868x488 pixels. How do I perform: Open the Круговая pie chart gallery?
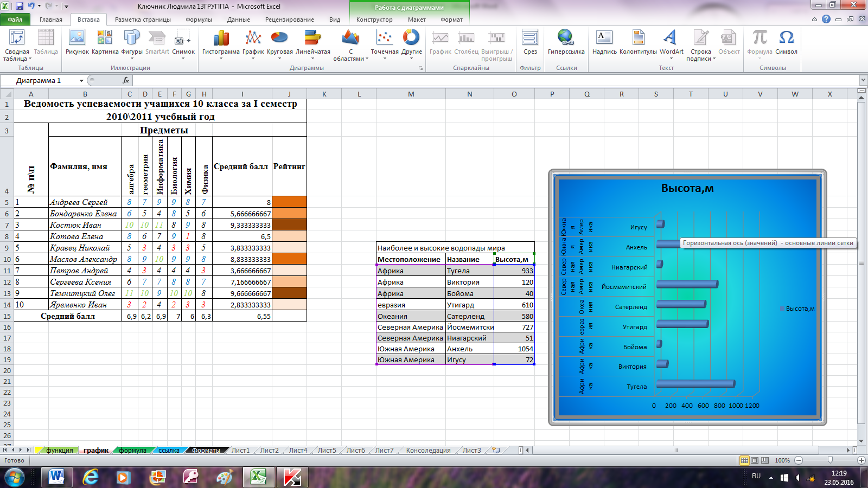click(x=279, y=43)
